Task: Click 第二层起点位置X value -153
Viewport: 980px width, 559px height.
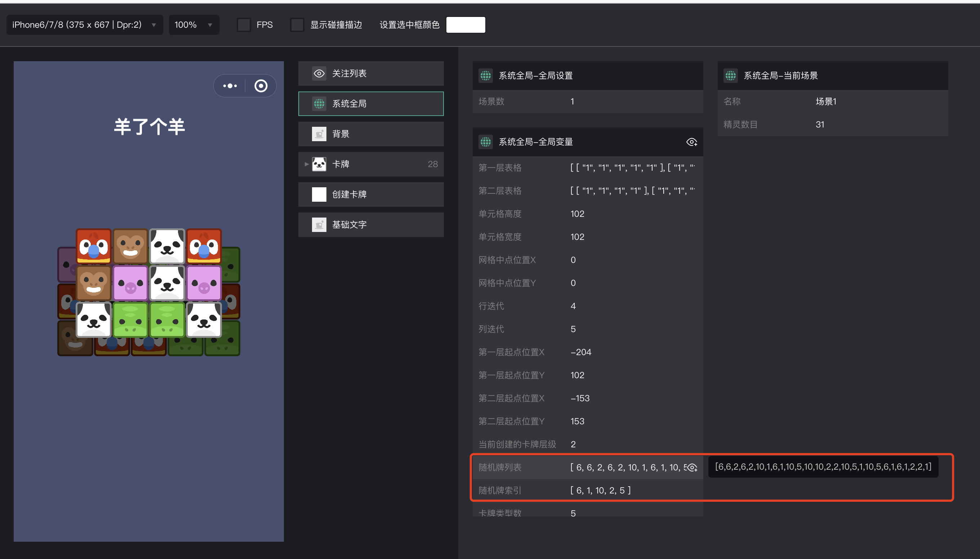Action: pyautogui.click(x=580, y=398)
